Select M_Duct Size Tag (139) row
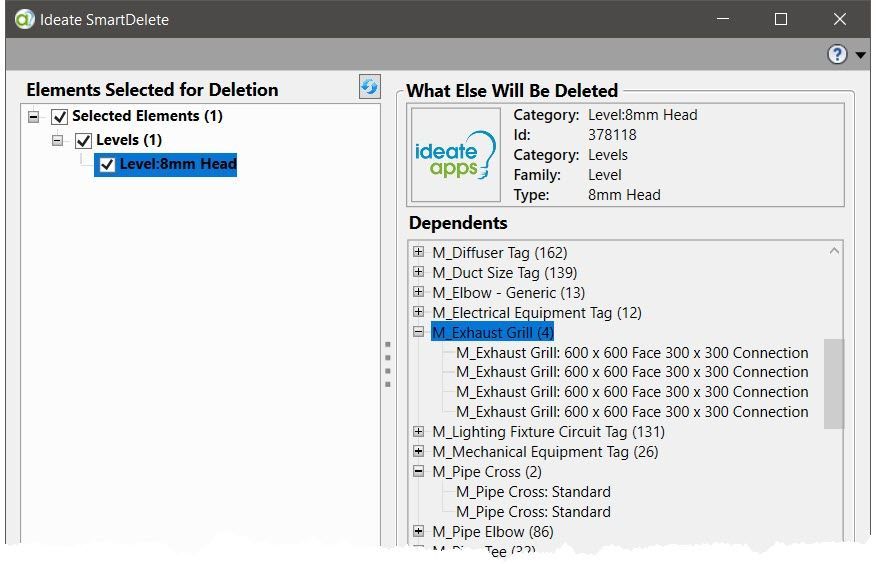This screenshot has height=564, width=876. 504,273
